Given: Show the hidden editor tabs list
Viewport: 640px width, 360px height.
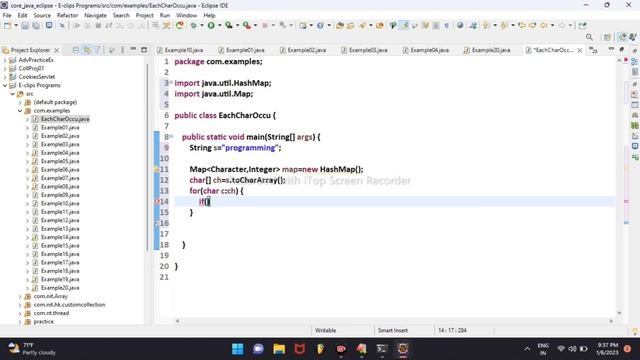Looking at the screenshot, I should point(593,50).
